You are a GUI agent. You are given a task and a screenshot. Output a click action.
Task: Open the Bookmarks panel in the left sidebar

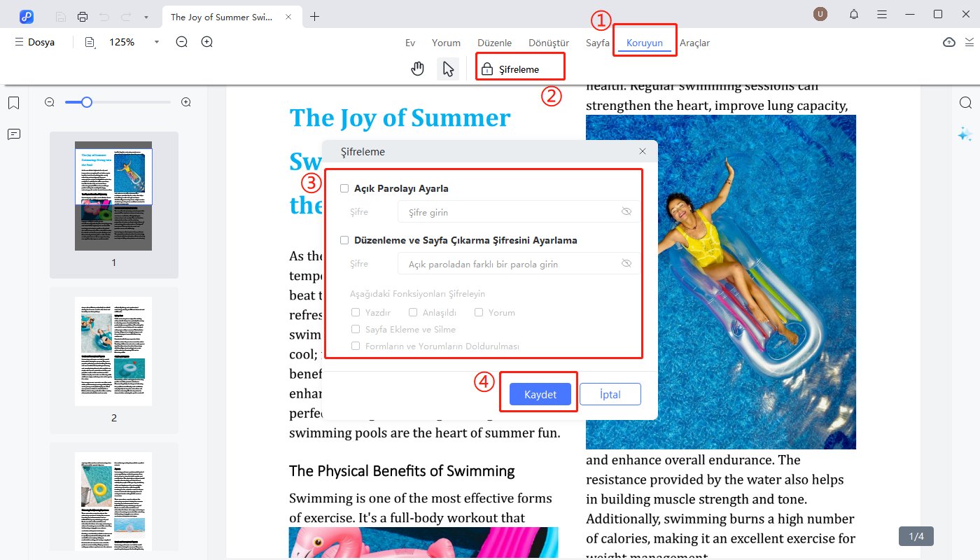tap(13, 102)
